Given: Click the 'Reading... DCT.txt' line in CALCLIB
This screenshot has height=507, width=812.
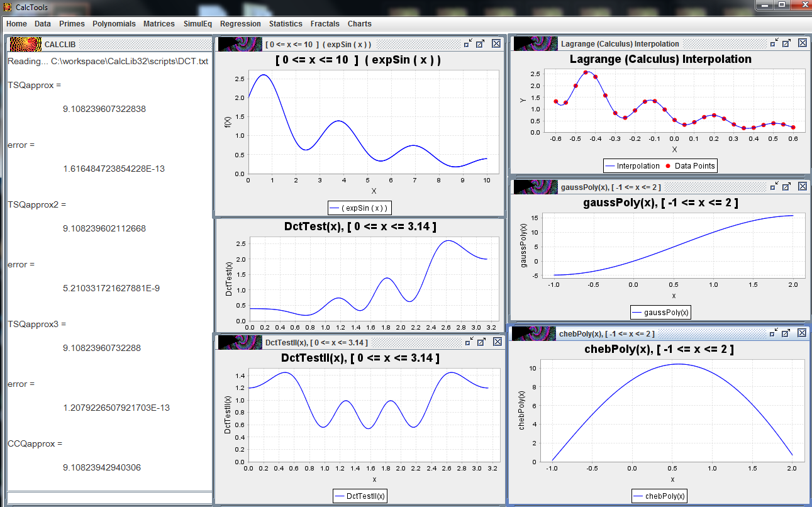Looking at the screenshot, I should [x=108, y=62].
